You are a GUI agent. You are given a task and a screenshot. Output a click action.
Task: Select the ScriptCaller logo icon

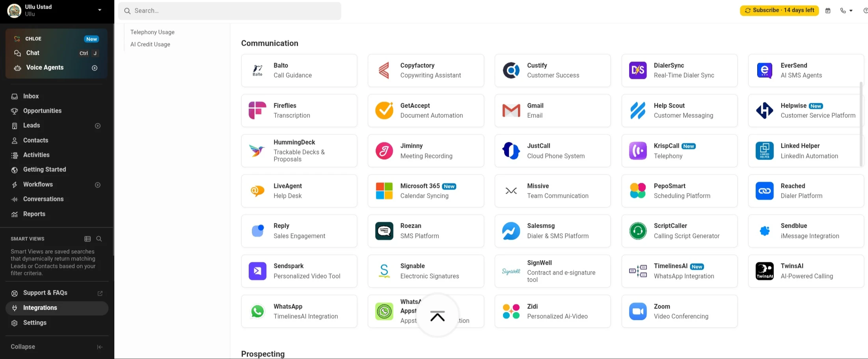(x=638, y=231)
